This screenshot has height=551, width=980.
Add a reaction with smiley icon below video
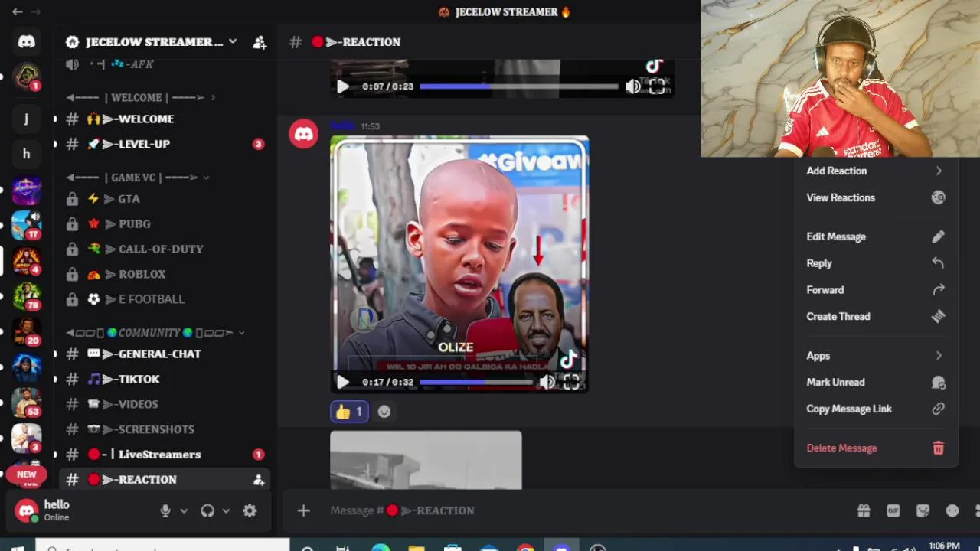(384, 412)
